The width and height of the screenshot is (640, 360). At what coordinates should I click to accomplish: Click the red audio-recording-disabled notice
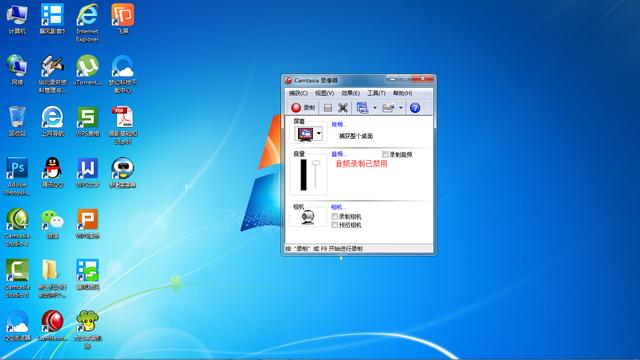(x=361, y=164)
